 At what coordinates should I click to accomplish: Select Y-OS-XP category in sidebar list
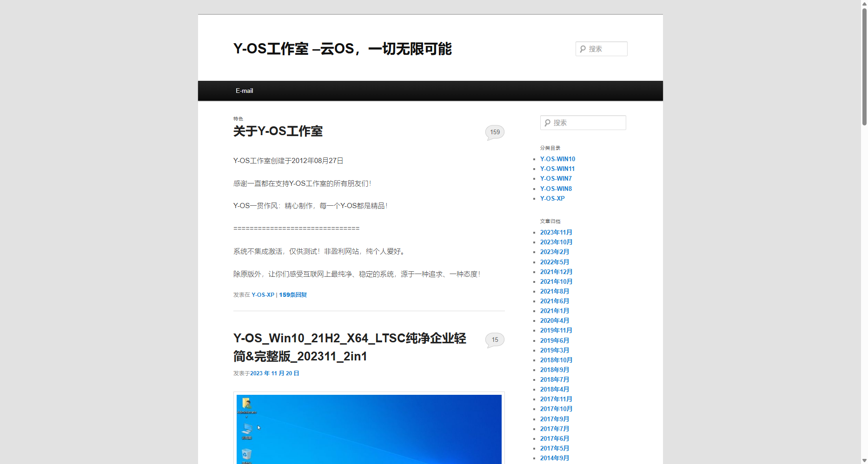552,198
